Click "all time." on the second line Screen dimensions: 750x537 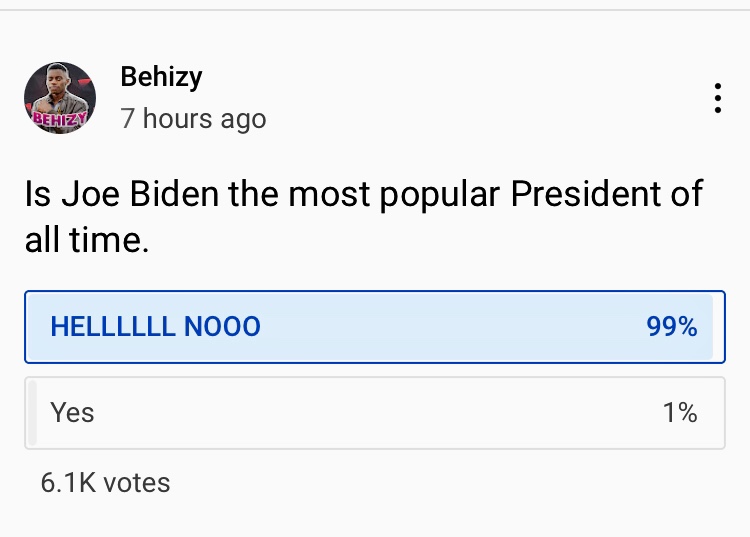[x=86, y=241]
